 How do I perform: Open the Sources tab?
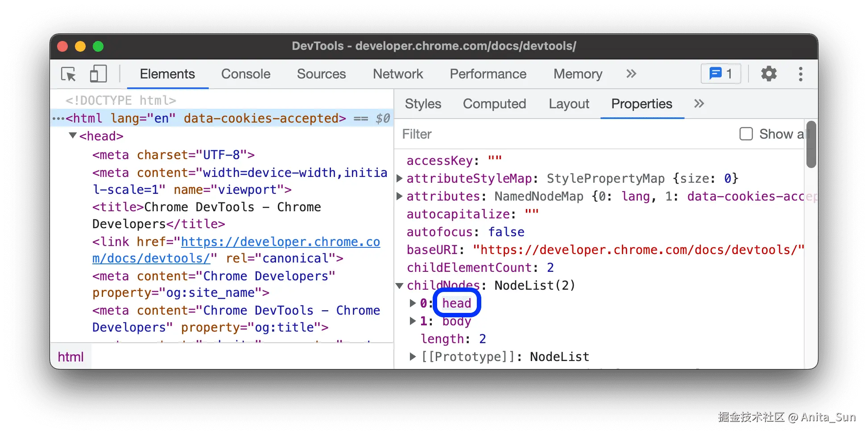click(321, 74)
